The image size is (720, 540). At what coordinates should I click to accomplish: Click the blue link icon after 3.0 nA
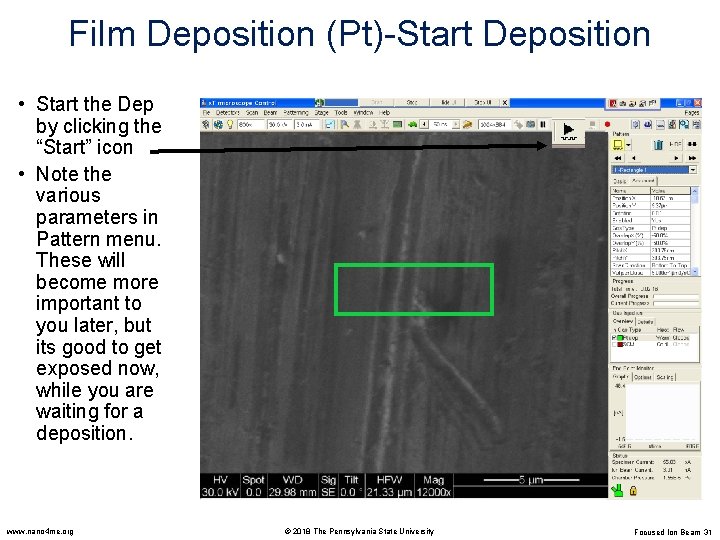(x=330, y=124)
